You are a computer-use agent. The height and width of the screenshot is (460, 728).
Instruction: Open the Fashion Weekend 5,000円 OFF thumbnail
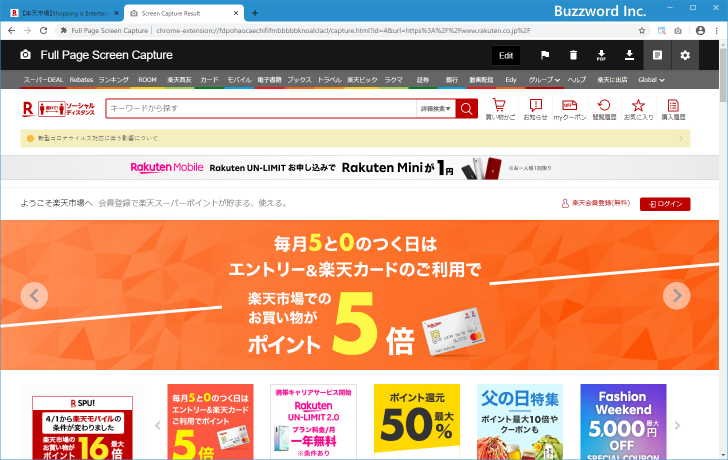(623, 422)
